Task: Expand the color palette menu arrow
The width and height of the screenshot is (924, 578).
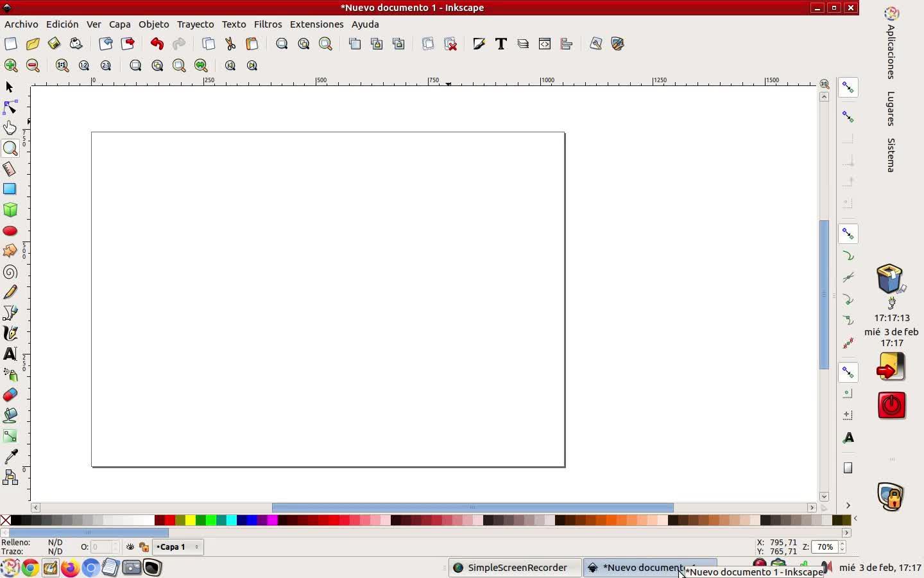Action: coord(855,519)
